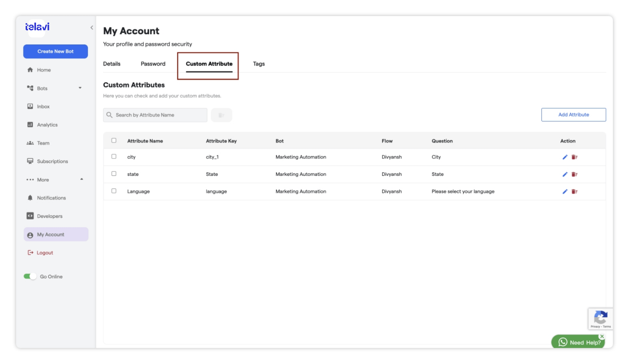
Task: Switch to the Tags tab
Action: coord(259,64)
